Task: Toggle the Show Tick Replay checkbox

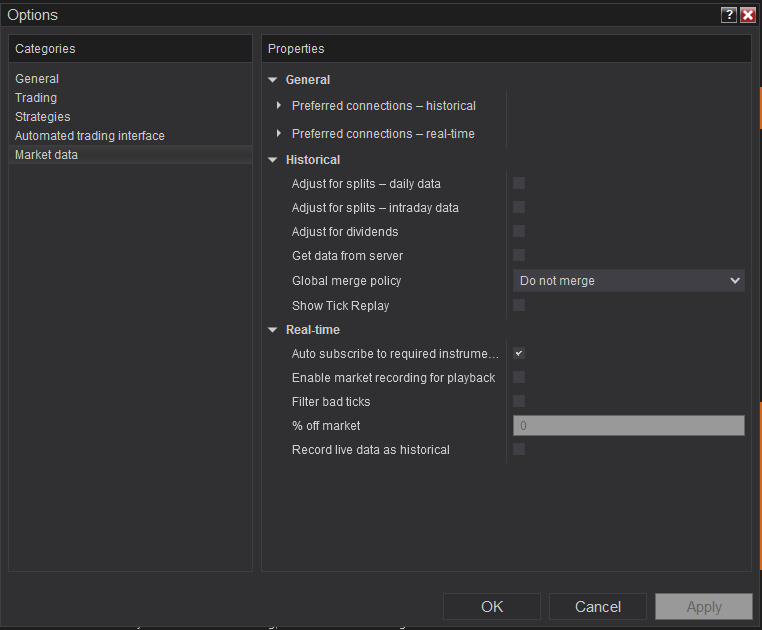Action: pos(519,305)
